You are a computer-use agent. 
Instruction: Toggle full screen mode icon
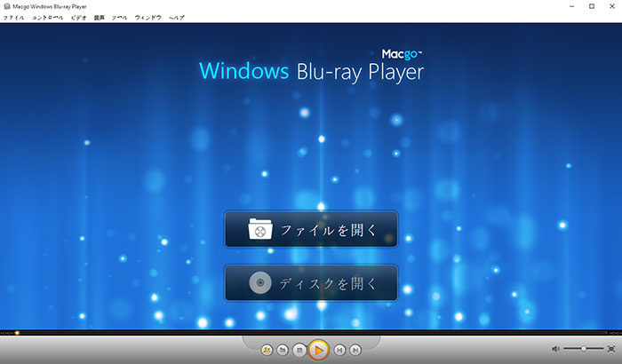point(611,349)
